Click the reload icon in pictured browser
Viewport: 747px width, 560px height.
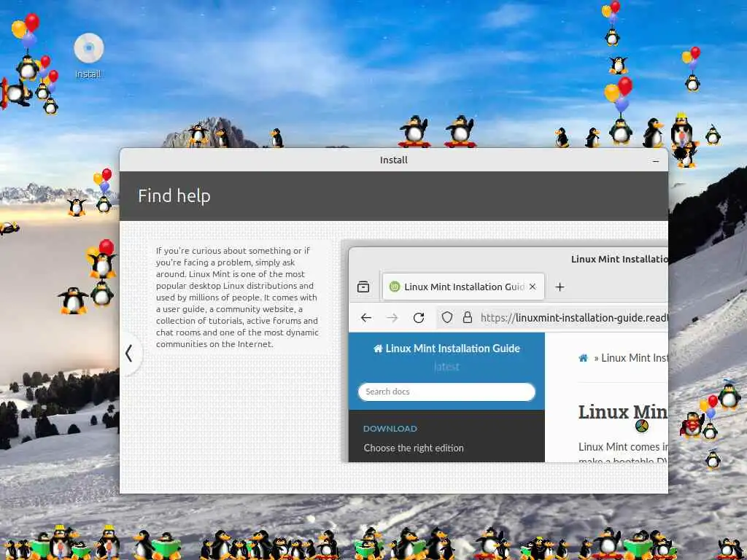pos(419,318)
